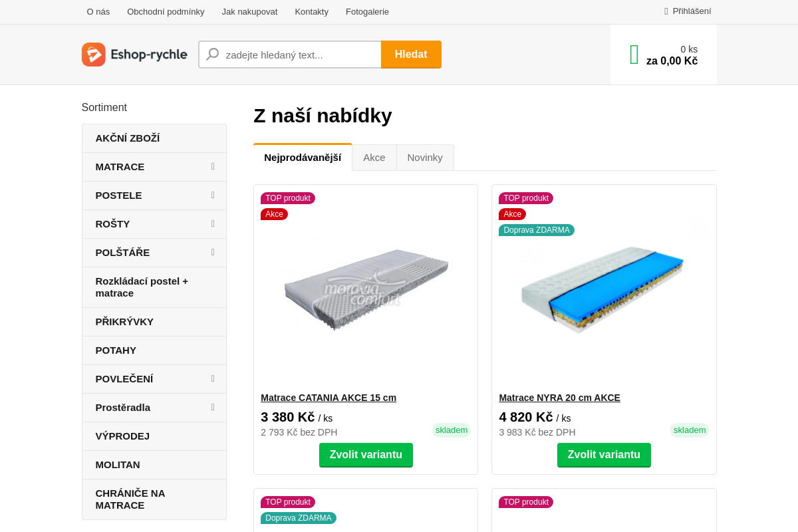Open the green shopping cart icon
This screenshot has width=798, height=532.
pos(633,53)
